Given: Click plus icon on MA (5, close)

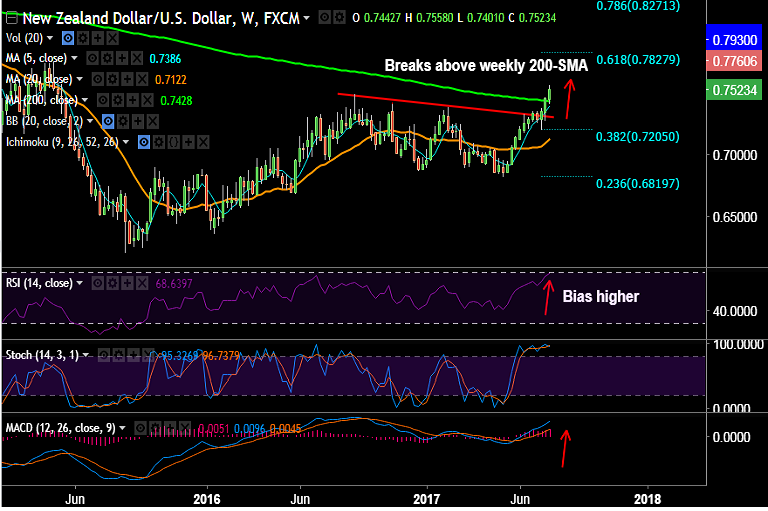Looking at the screenshot, I should coord(121,59).
